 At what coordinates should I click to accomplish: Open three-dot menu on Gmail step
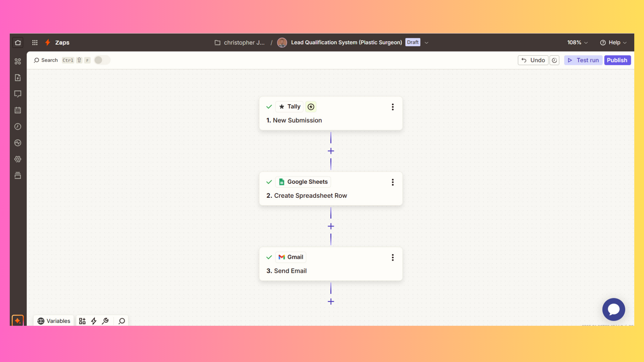click(x=393, y=257)
